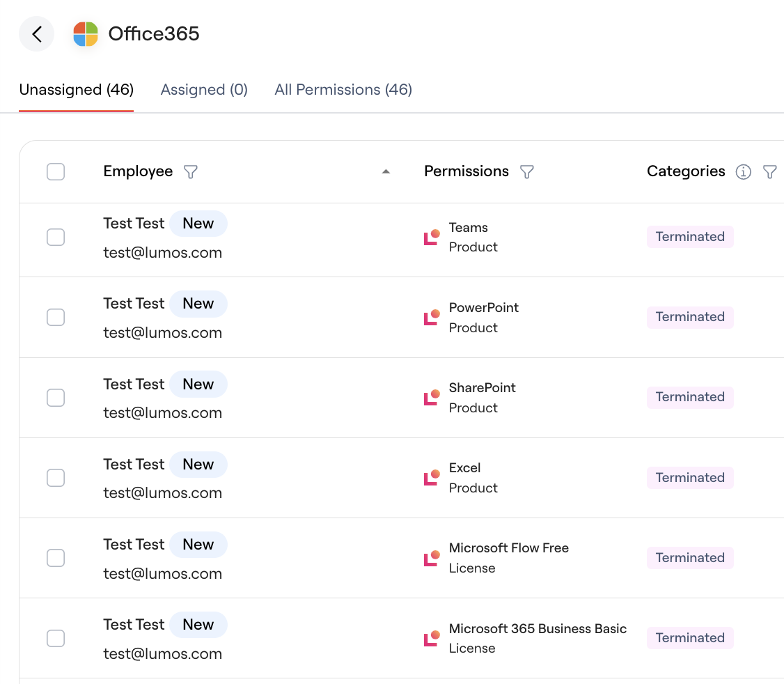Click the Excel permission source icon

pos(432,478)
